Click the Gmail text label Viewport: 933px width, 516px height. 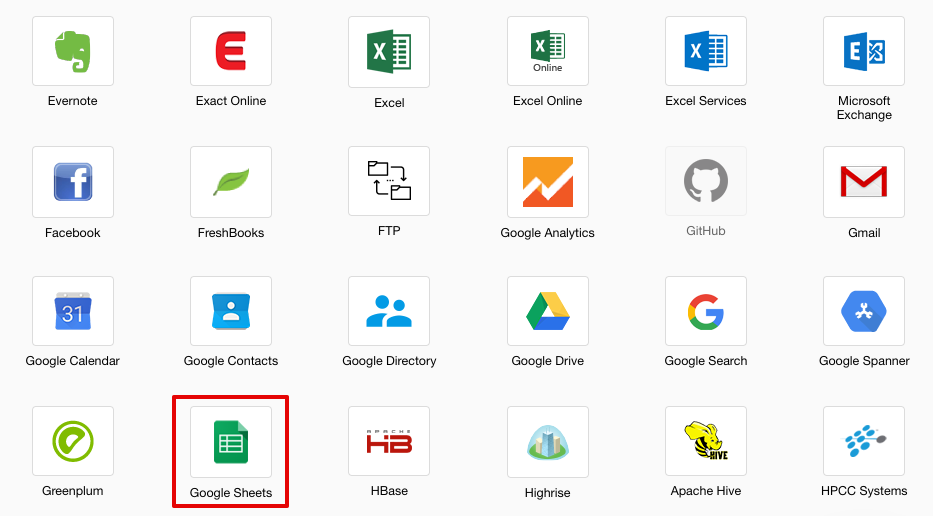[864, 233]
